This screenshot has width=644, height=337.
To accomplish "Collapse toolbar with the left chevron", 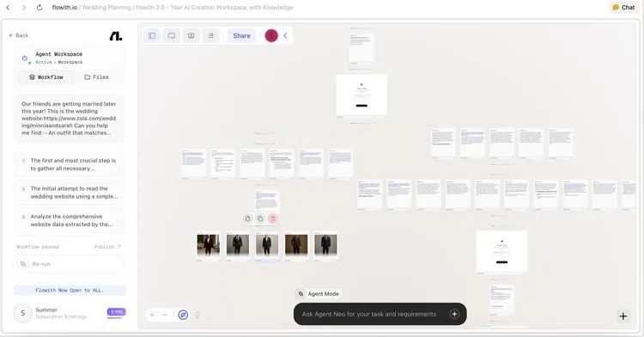I will point(285,36).
